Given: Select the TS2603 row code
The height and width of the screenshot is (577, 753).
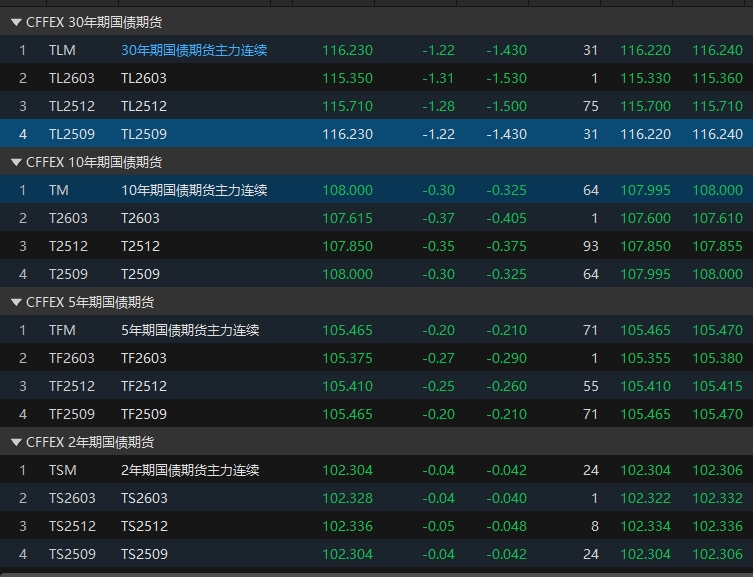Looking at the screenshot, I should (x=72, y=498).
